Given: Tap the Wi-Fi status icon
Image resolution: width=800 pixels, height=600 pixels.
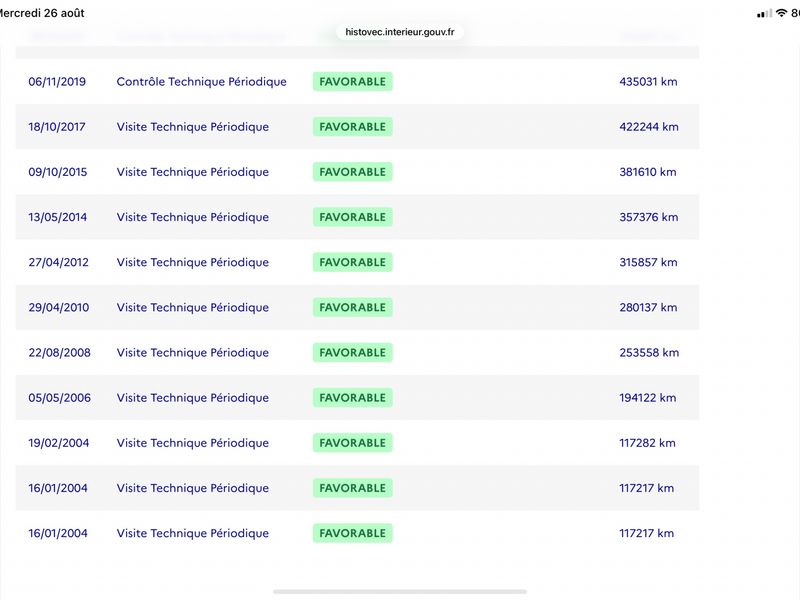Looking at the screenshot, I should pos(781,13).
